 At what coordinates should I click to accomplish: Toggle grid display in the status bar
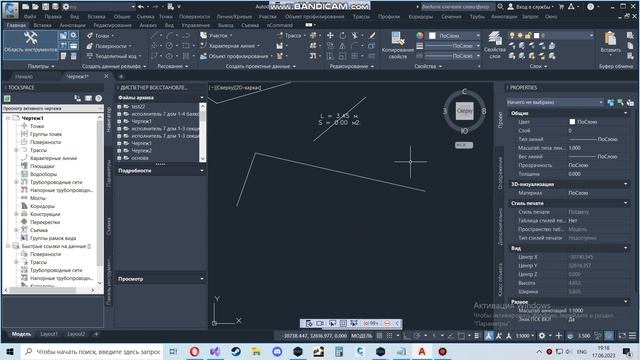point(379,336)
